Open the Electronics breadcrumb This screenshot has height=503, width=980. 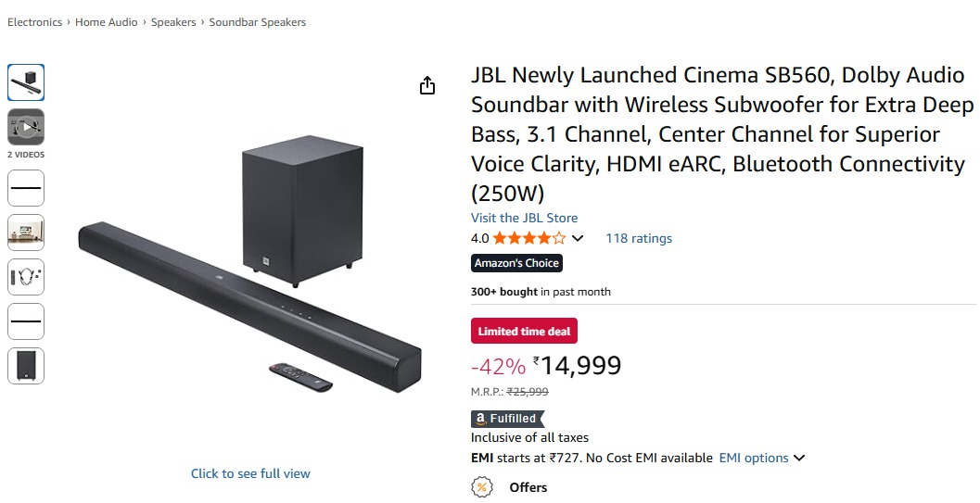pyautogui.click(x=35, y=22)
